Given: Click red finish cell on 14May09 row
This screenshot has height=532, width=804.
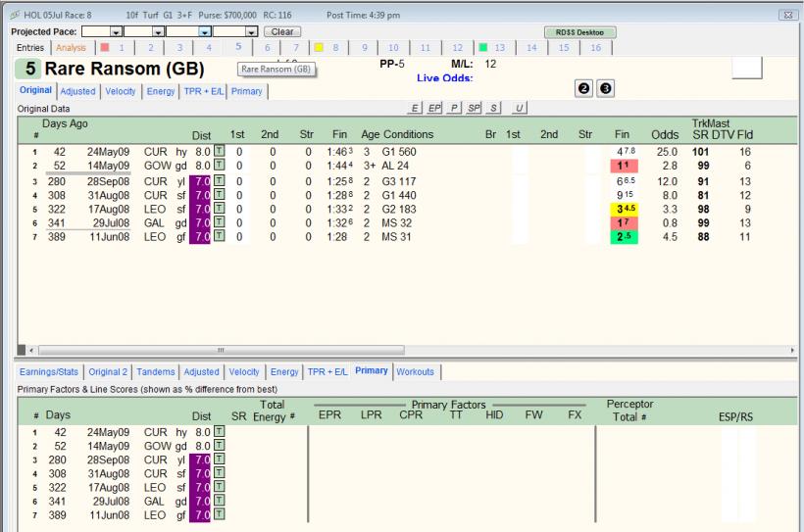Looking at the screenshot, I should 624,166.
